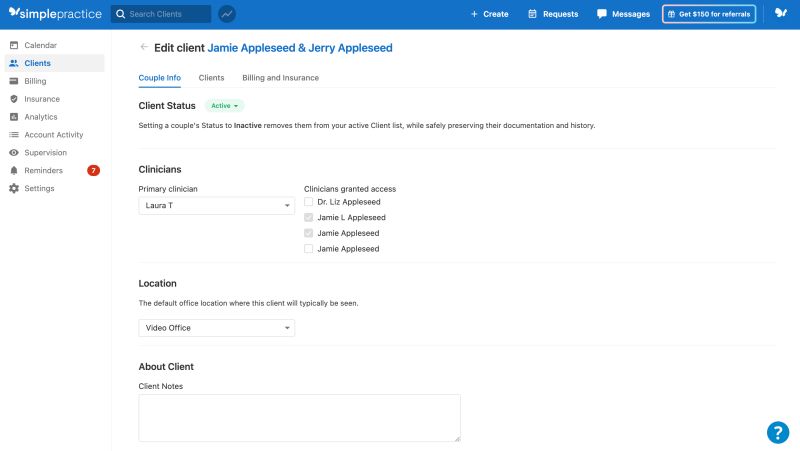Click the Dr. Liz Appleseed label
Image resolution: width=800 pixels, height=451 pixels.
(349, 202)
